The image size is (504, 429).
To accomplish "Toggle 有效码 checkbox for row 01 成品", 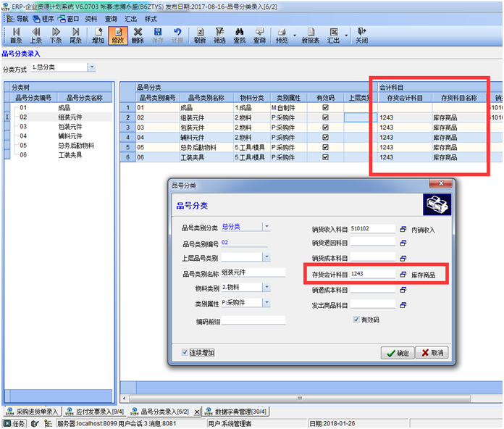I will click(325, 107).
